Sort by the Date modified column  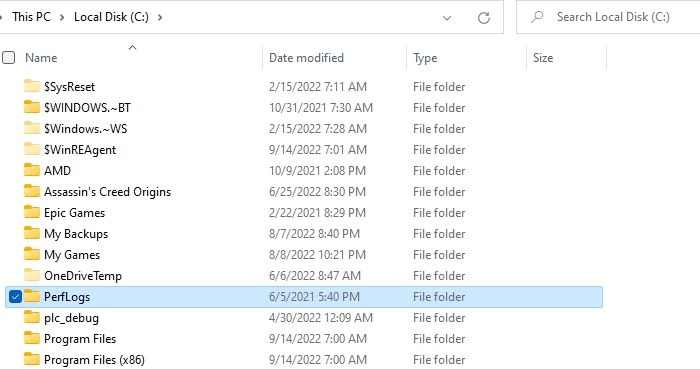306,58
